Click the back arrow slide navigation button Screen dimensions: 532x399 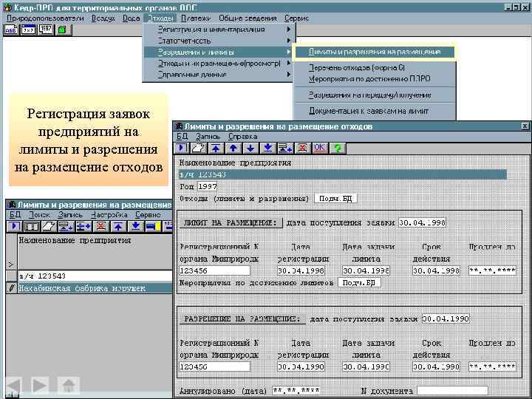pos(14,386)
